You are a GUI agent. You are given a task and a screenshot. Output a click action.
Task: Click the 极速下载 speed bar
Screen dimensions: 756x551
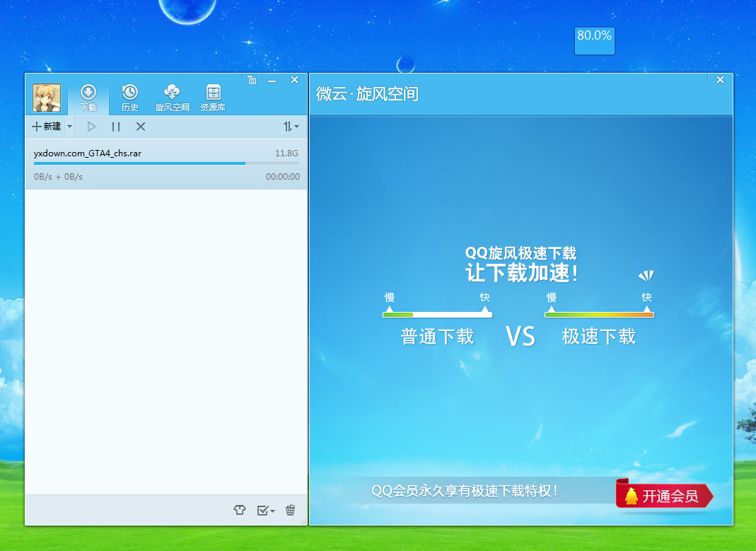(599, 315)
